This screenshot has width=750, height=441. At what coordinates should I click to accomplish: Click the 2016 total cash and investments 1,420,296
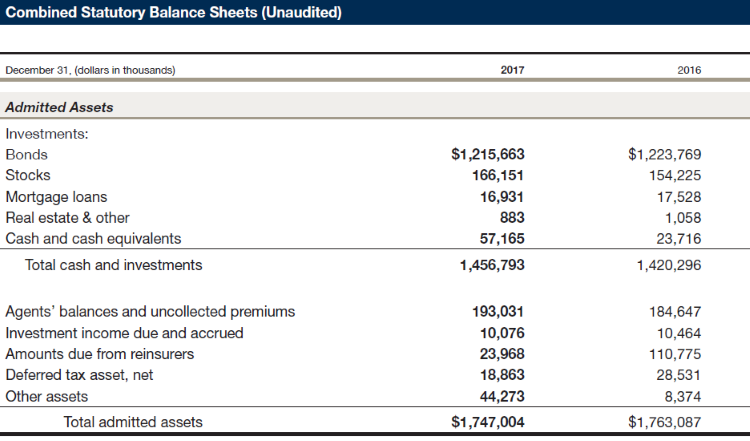668,265
